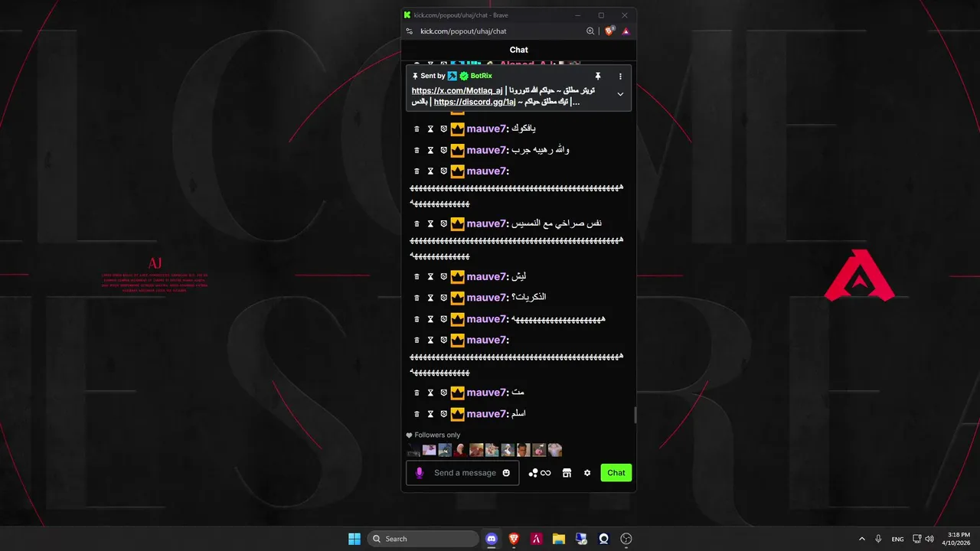Delete the mauve7 message "ليش"
The image size is (980, 551).
pos(416,277)
